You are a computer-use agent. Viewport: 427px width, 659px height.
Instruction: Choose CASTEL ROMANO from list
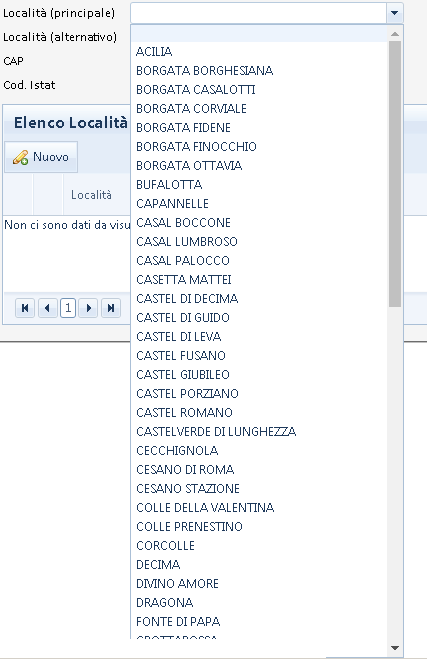(259, 412)
